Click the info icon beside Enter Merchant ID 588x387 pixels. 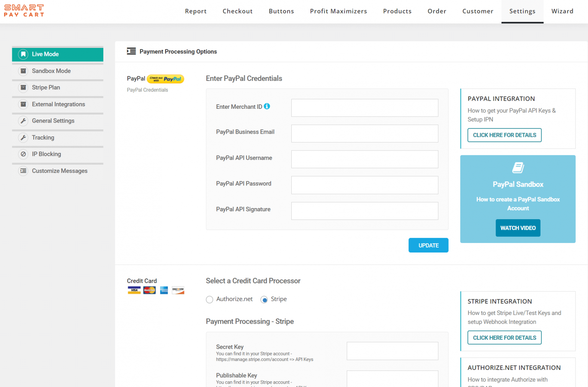click(267, 106)
